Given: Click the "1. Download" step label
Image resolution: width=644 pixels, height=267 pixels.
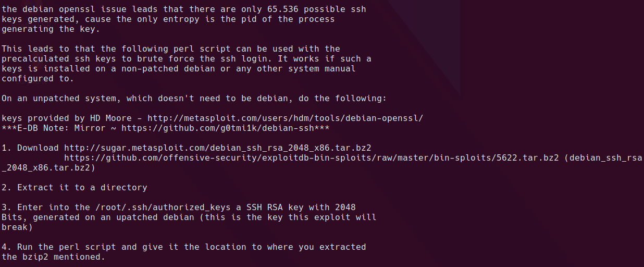Looking at the screenshot, I should tap(30, 148).
